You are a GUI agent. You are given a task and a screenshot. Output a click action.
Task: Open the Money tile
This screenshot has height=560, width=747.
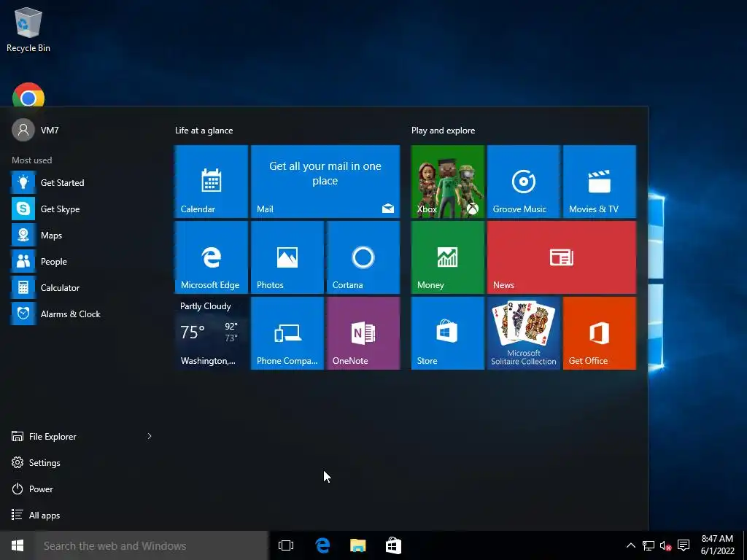click(x=447, y=257)
